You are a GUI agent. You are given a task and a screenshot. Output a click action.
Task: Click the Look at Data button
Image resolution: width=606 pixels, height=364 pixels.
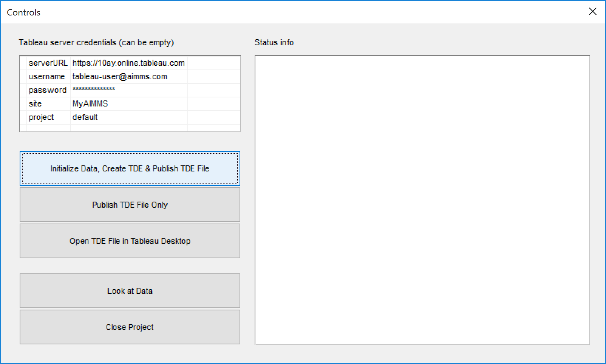(130, 291)
